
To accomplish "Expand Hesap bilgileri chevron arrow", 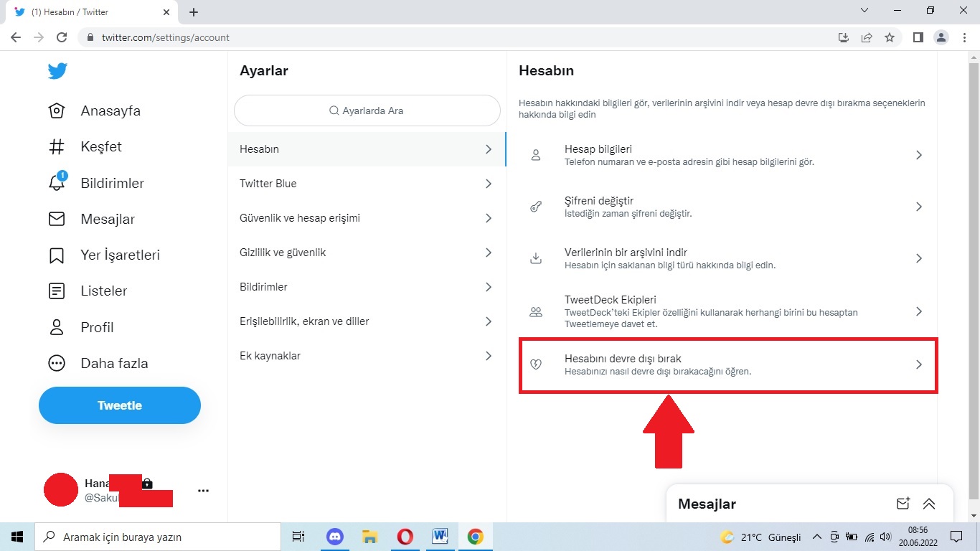I will (x=918, y=155).
